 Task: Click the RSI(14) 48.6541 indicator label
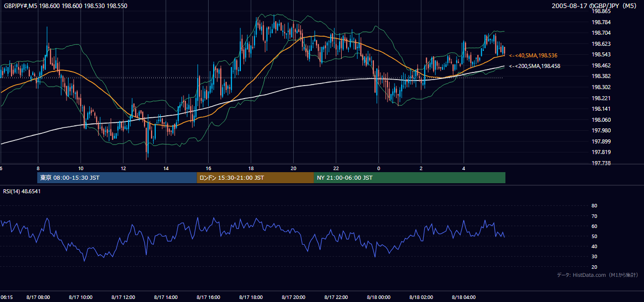[x=22, y=191]
